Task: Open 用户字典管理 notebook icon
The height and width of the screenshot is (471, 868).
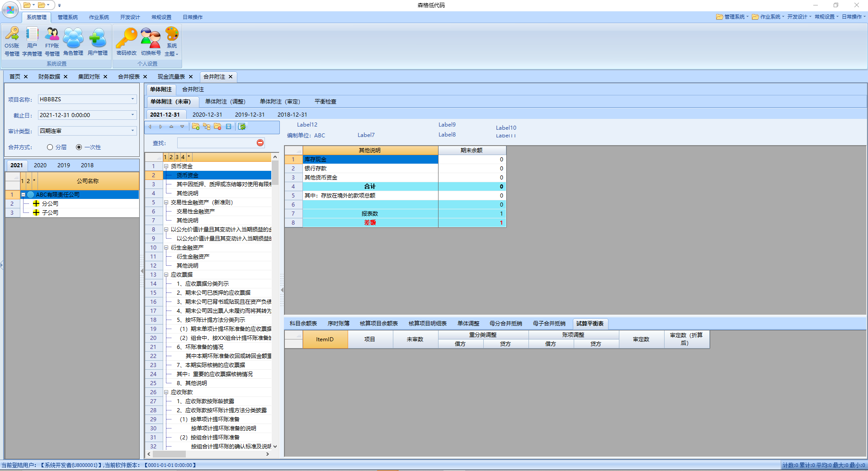Action: [x=32, y=42]
